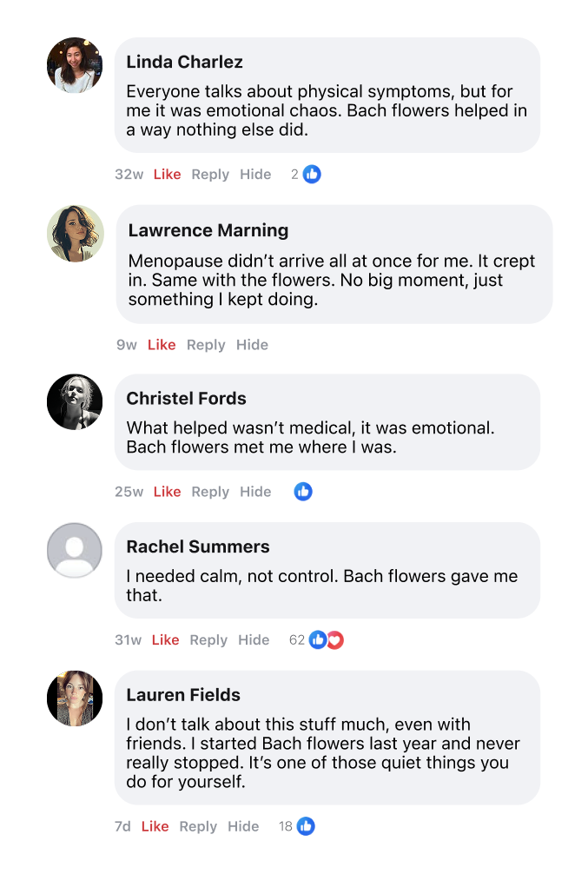
Task: Click the heart reaction on Rachel Summers' comment
Action: 335,640
